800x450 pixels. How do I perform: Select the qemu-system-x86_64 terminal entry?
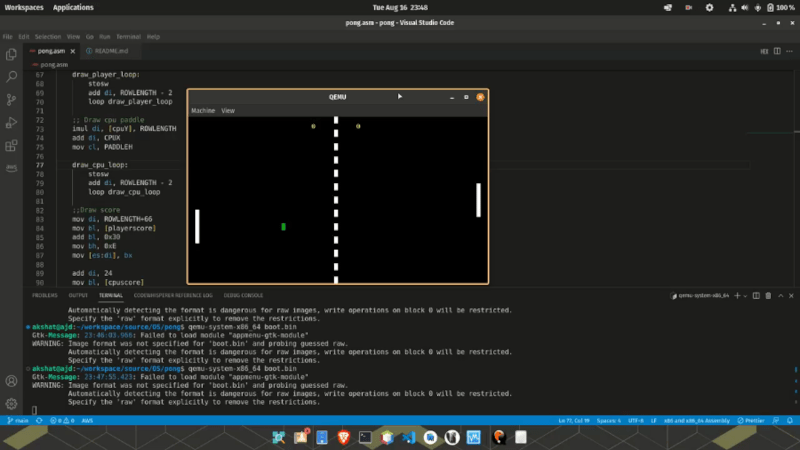coord(703,296)
